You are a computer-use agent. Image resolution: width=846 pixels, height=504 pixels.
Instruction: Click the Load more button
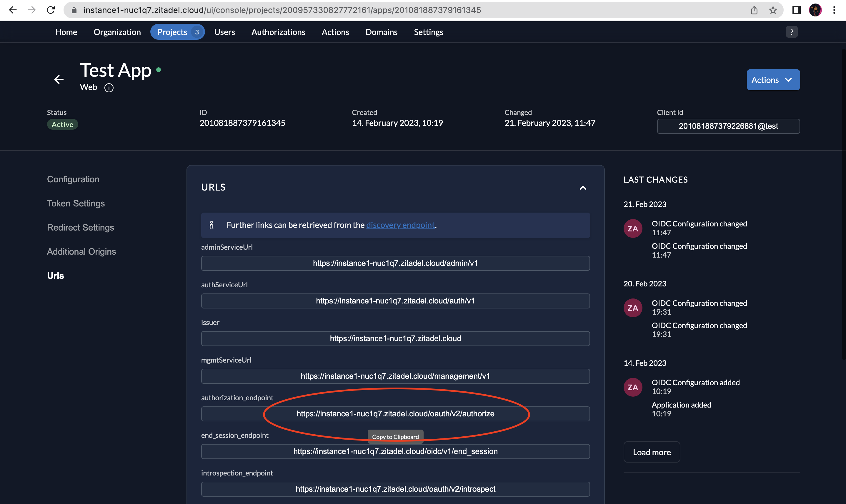pos(651,452)
